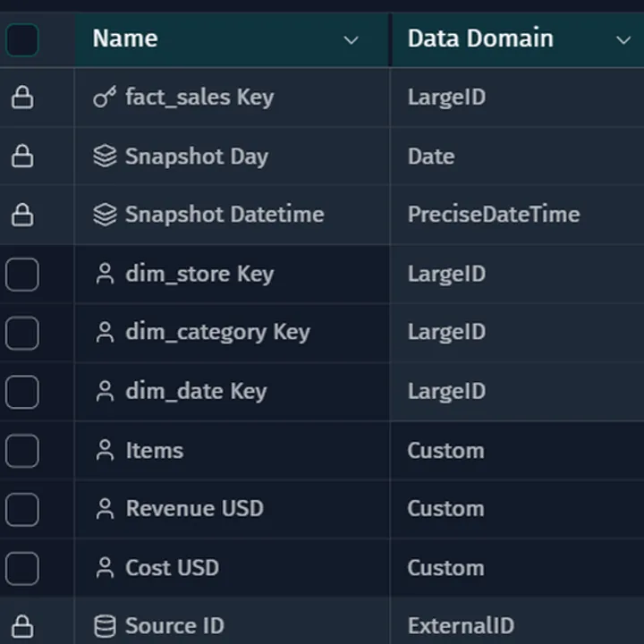Click the database icon beside Source ID
This screenshot has width=644, height=644.
(105, 626)
